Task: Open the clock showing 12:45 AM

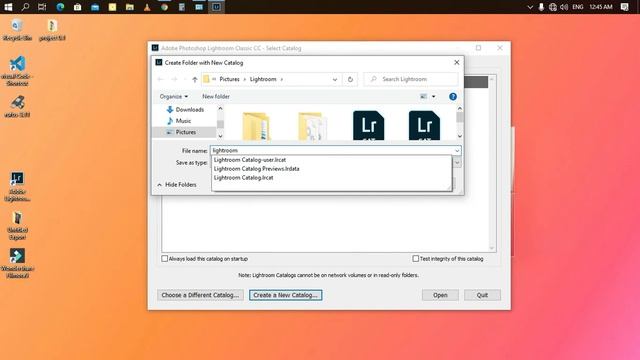Action: pyautogui.click(x=601, y=7)
